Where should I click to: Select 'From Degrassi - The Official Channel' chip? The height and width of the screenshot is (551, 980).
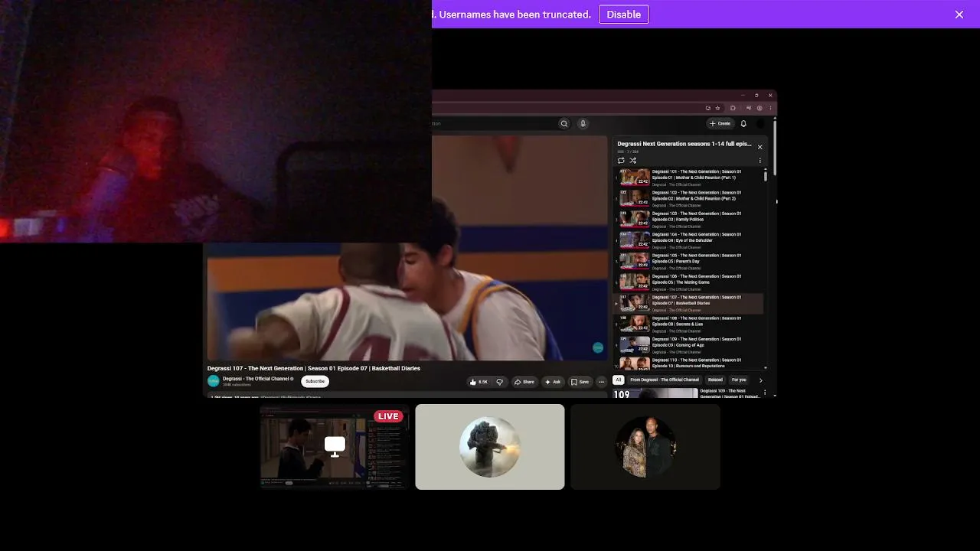click(665, 380)
